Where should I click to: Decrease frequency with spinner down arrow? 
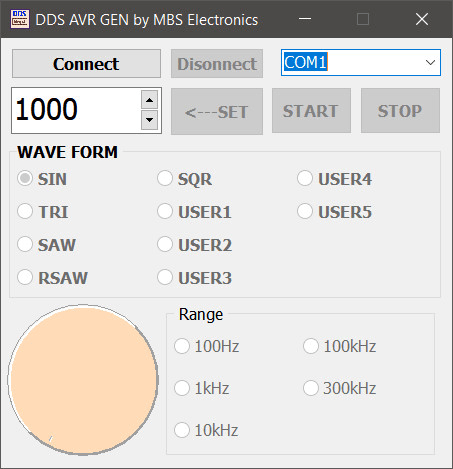149,120
